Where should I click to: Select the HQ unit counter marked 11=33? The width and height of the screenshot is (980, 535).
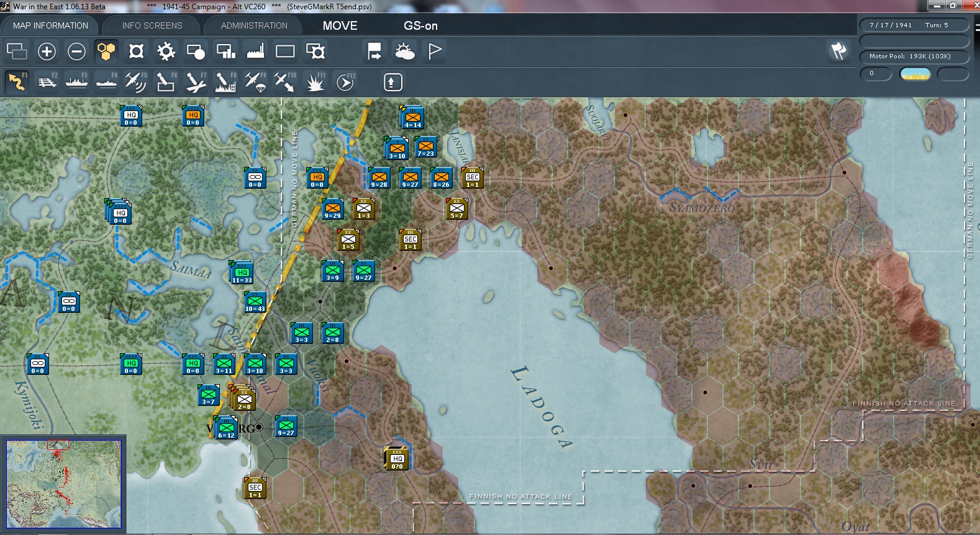[x=242, y=272]
